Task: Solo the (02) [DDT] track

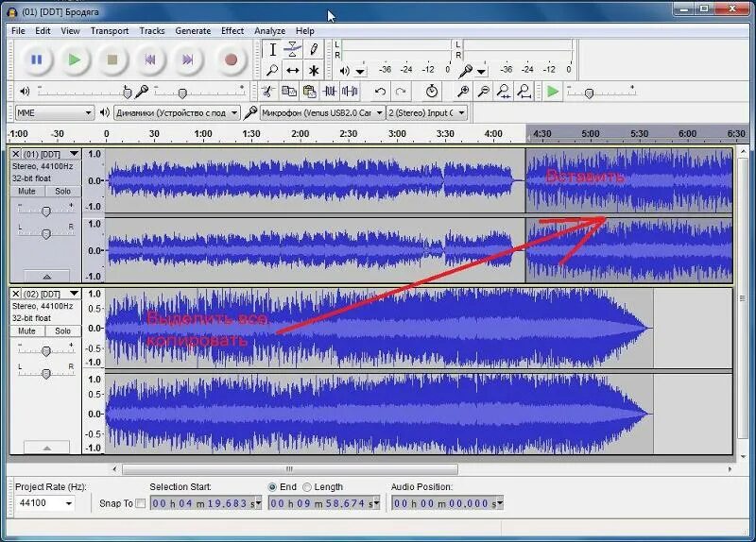Action: pos(63,331)
